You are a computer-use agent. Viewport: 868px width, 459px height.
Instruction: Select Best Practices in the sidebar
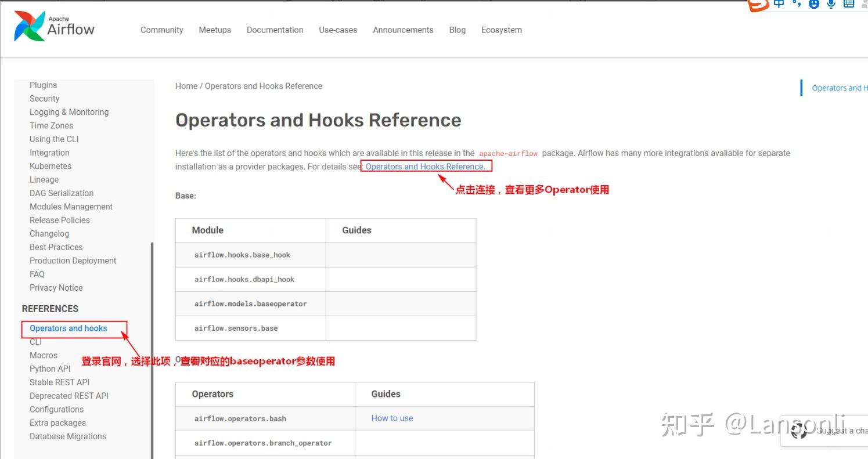point(56,247)
